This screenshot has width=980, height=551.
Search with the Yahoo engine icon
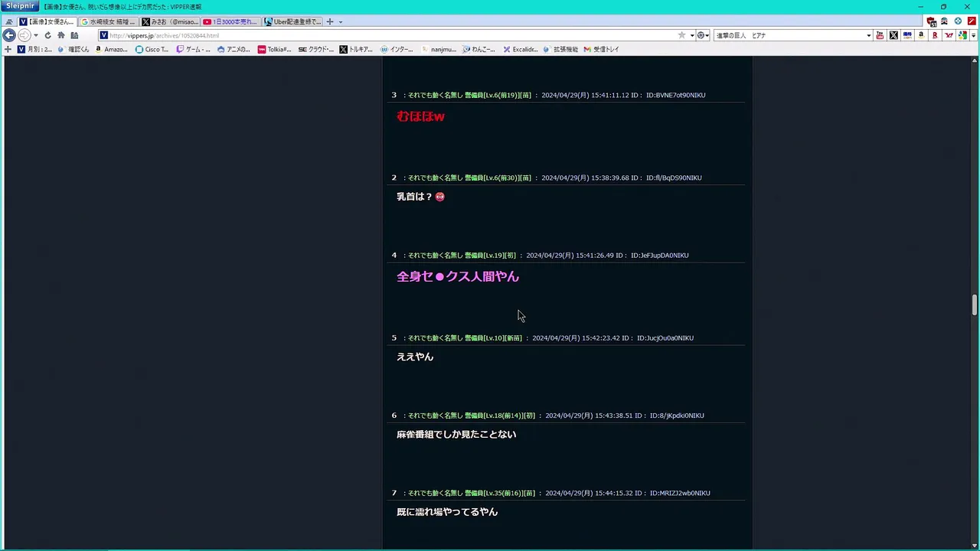click(949, 35)
